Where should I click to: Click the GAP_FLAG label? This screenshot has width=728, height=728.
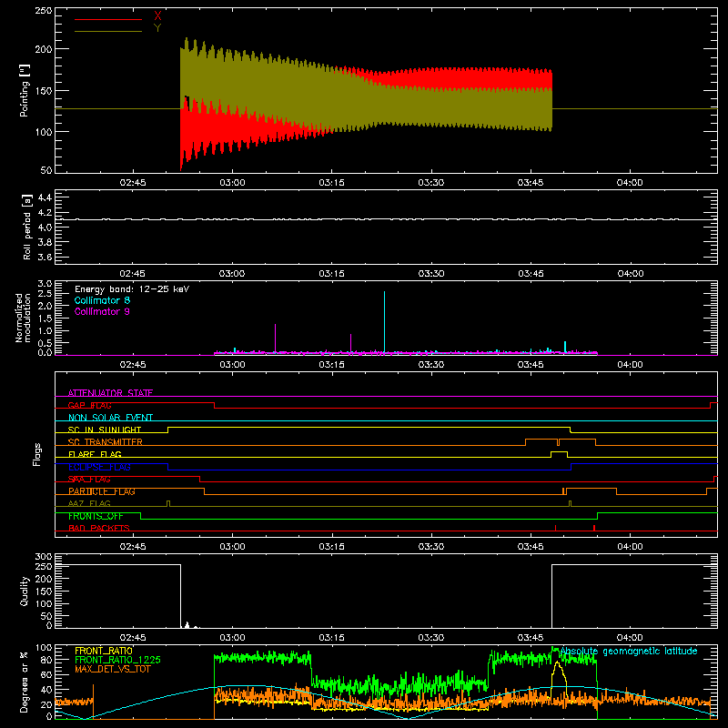tap(89, 405)
